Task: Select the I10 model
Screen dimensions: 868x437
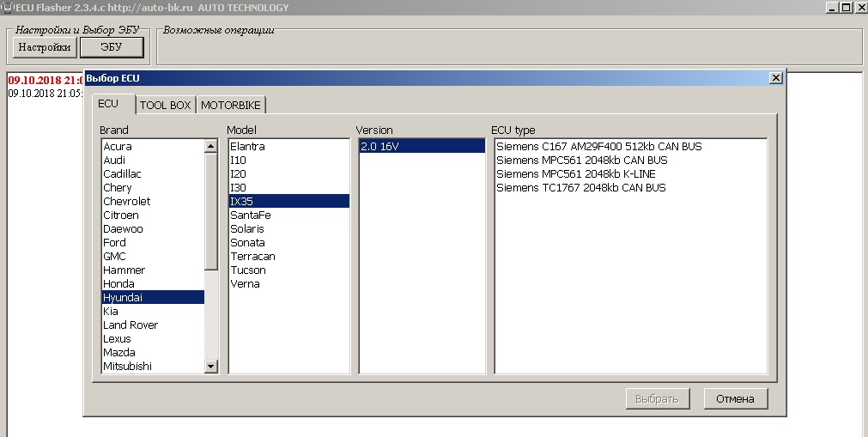Action: tap(289, 160)
